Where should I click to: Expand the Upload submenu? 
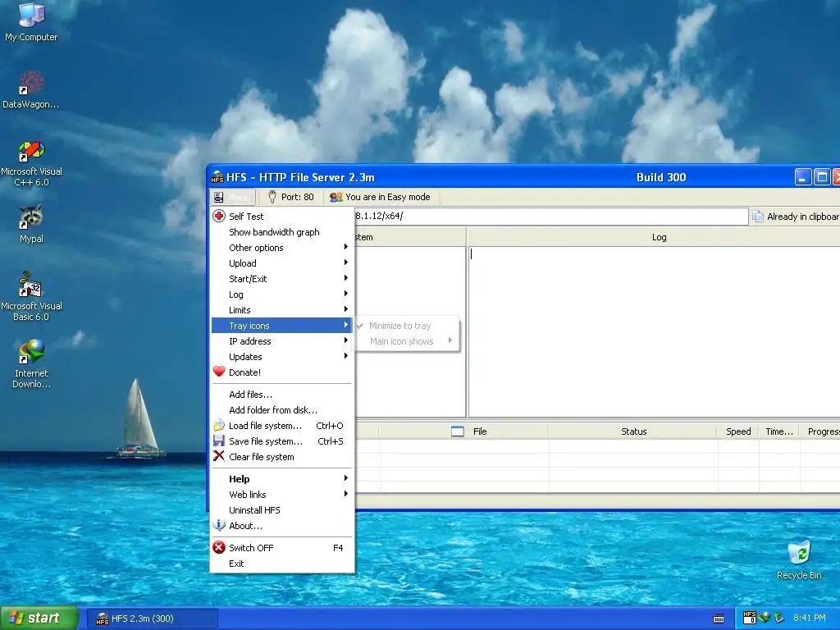pyautogui.click(x=282, y=263)
